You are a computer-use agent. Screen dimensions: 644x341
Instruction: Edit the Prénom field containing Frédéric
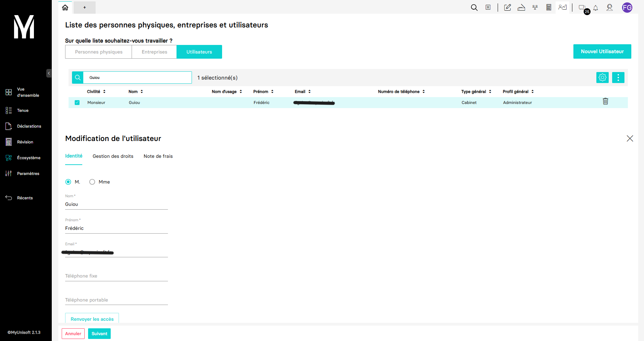click(x=117, y=228)
